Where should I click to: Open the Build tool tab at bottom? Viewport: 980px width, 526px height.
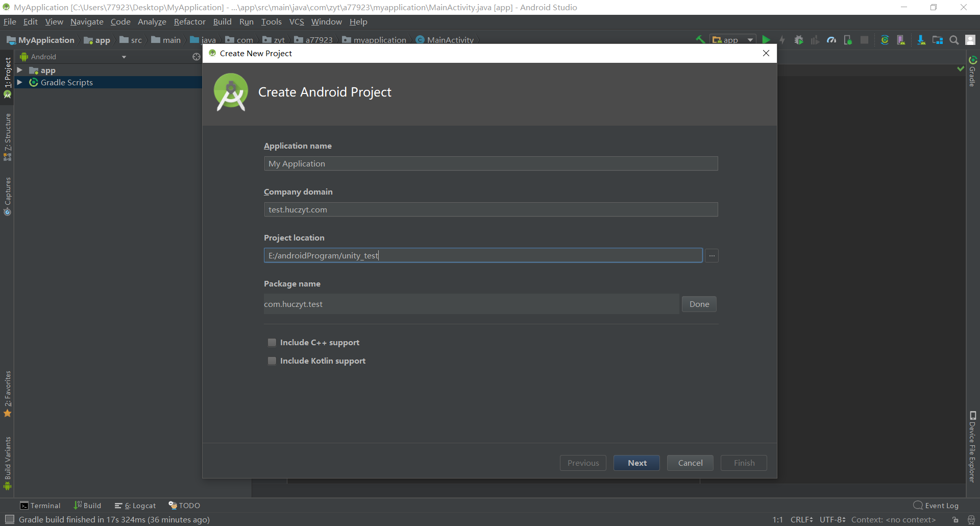pos(88,506)
